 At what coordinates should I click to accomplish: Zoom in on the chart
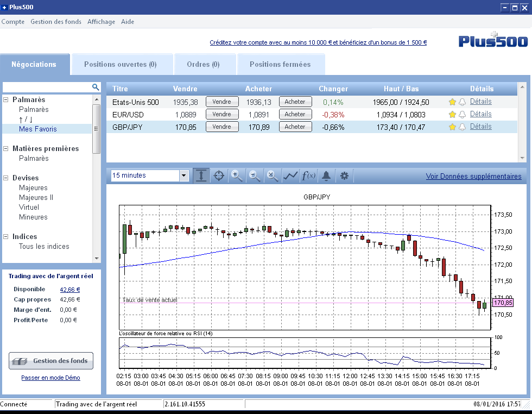pyautogui.click(x=237, y=175)
